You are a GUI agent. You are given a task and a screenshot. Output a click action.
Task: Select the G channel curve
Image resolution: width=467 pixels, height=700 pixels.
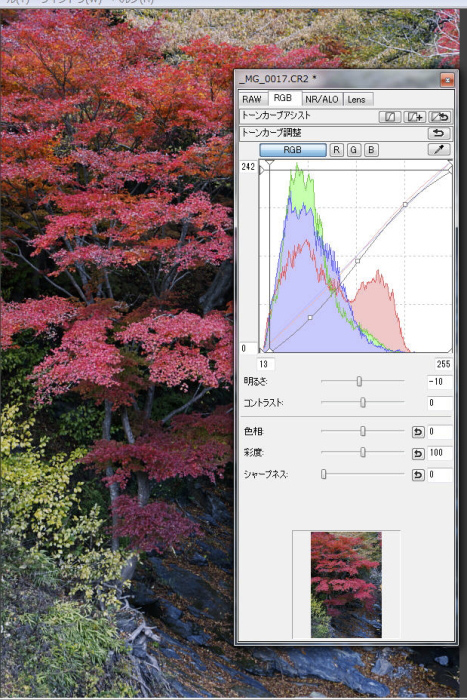click(354, 150)
